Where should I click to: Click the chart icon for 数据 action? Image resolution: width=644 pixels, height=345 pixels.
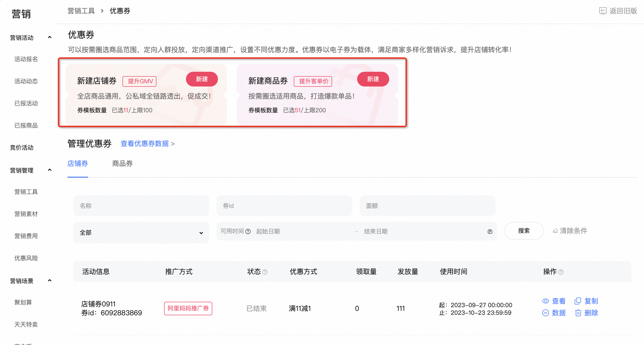coord(545,313)
